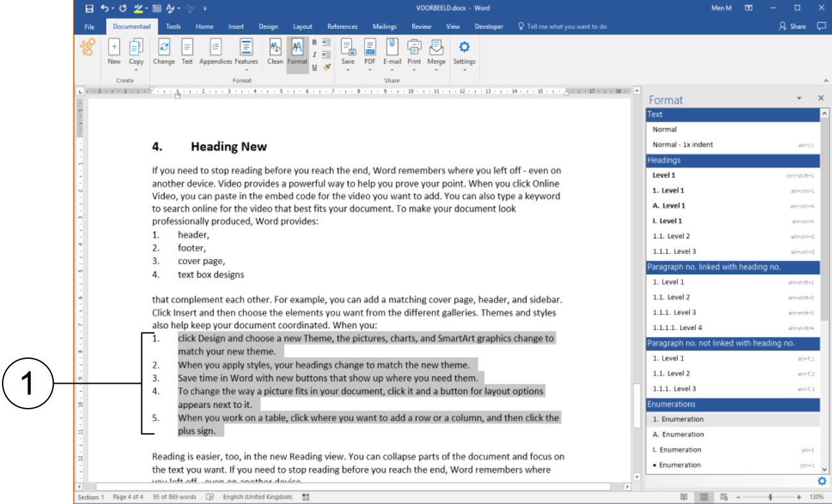832x504 pixels.
Task: Close the Format pane with the X
Action: coord(820,98)
